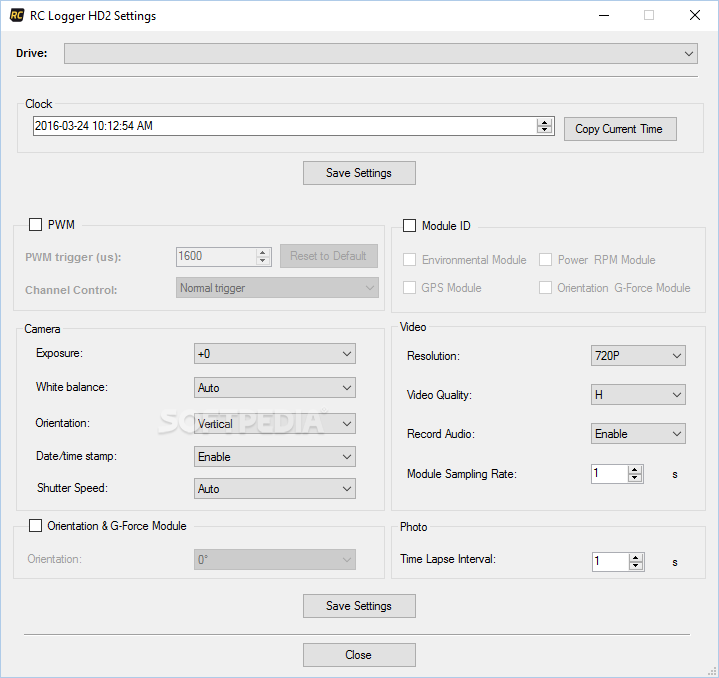Increase Module Sampling Rate with up arrow
This screenshot has height=678, width=719.
click(x=635, y=470)
